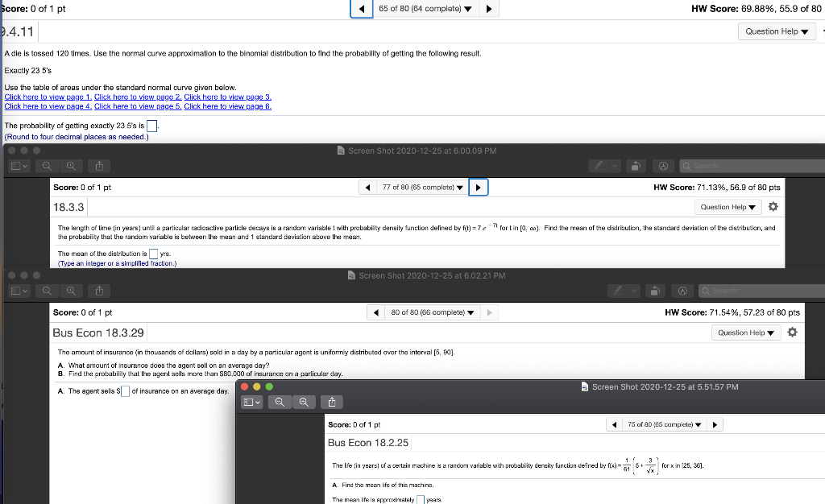The width and height of the screenshot is (825, 504).
Task: Open Question Help for Bus Econ 18.3.29
Action: point(746,333)
